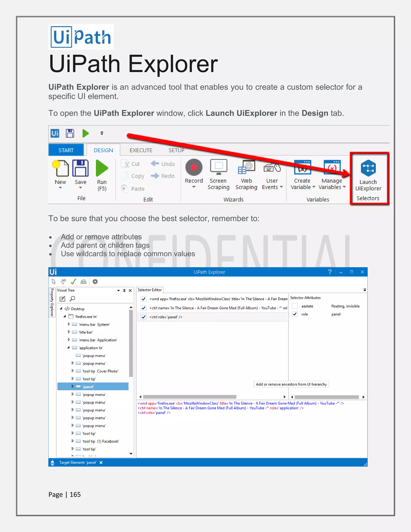Collapse the 'application In' node
Image resolution: width=411 pixels, height=532 pixels.
pyautogui.click(x=68, y=347)
